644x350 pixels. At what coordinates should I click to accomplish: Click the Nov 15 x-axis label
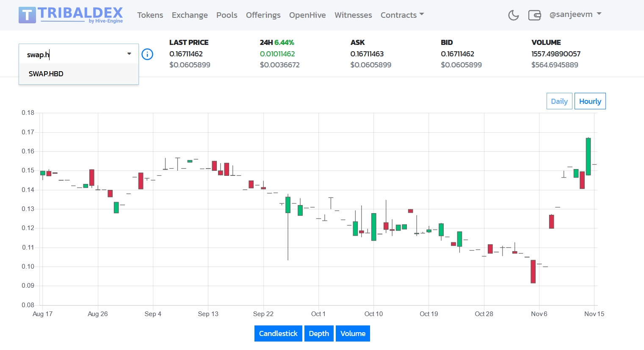point(594,314)
